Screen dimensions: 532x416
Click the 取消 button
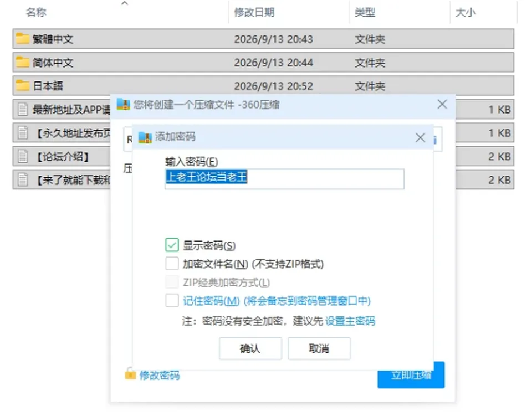[319, 348]
